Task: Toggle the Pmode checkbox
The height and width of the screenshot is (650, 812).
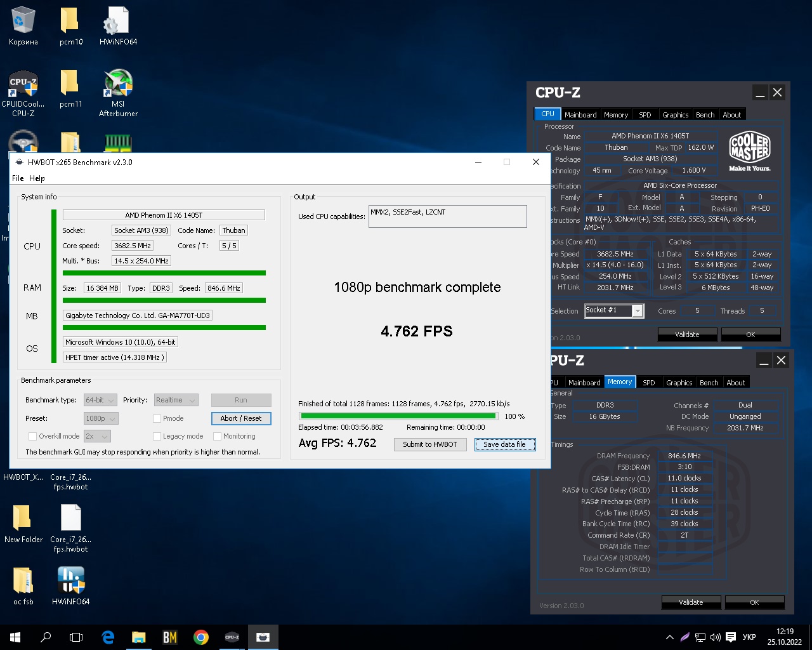Action: tap(157, 418)
